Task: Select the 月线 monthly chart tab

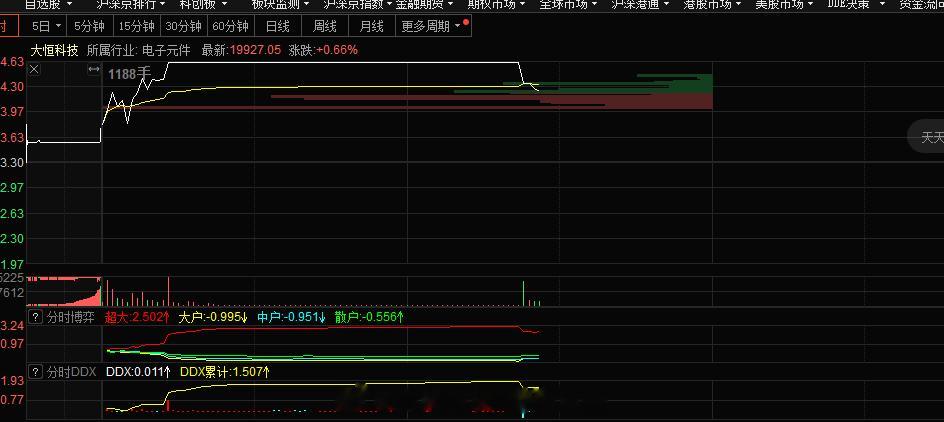Action: click(x=371, y=26)
